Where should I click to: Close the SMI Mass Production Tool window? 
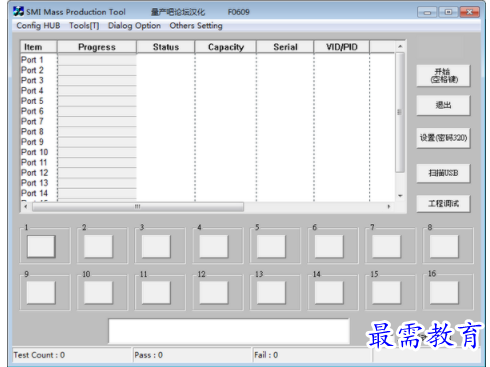469,12
